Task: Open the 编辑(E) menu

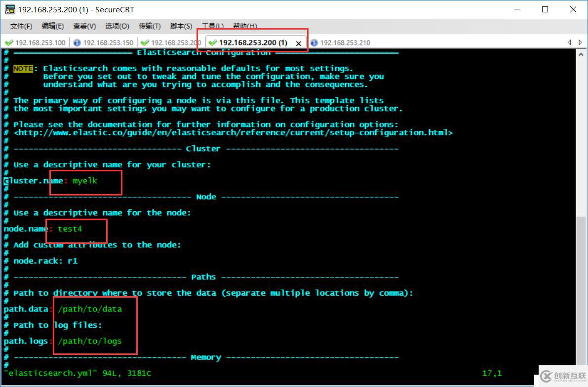Action: point(52,26)
